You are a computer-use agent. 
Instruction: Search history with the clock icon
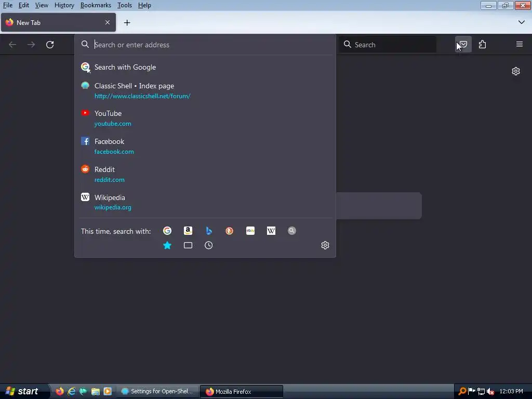(x=209, y=245)
